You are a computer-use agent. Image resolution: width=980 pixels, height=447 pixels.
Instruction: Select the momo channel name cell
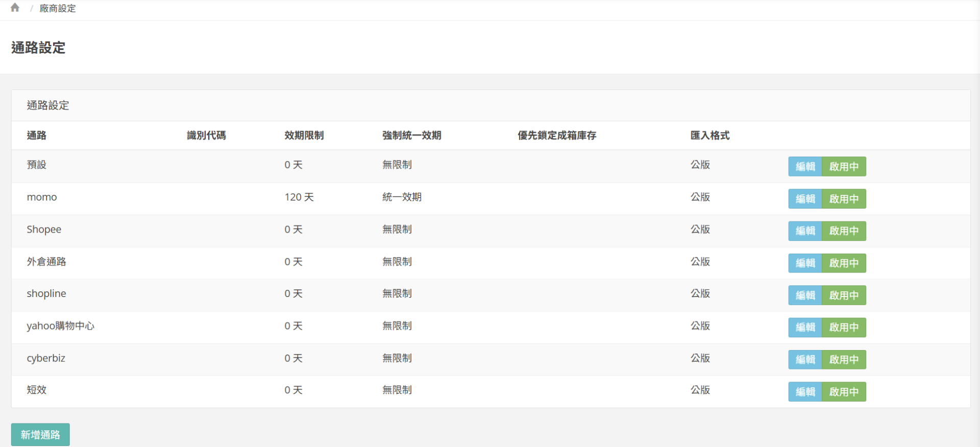coord(42,197)
